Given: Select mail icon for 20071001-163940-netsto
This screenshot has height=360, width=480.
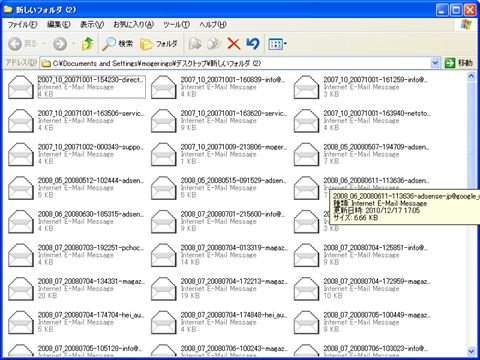Looking at the screenshot, I should pyautogui.click(x=306, y=121).
